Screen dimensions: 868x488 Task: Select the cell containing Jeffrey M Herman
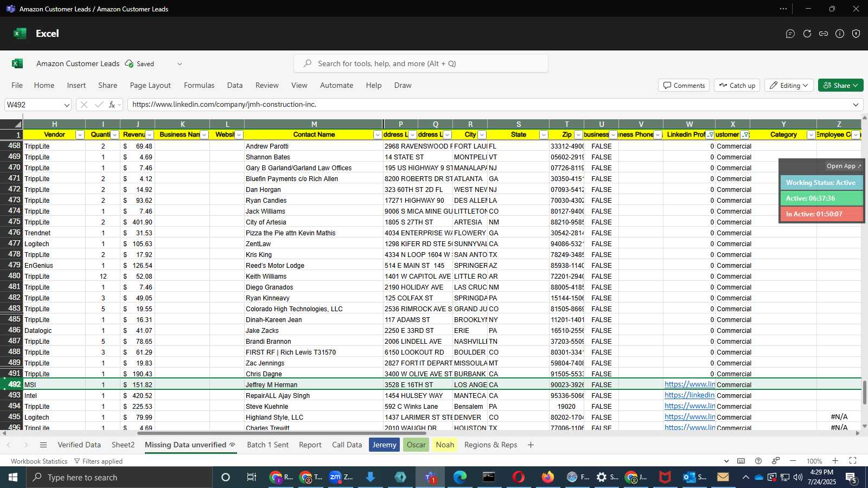[314, 384]
